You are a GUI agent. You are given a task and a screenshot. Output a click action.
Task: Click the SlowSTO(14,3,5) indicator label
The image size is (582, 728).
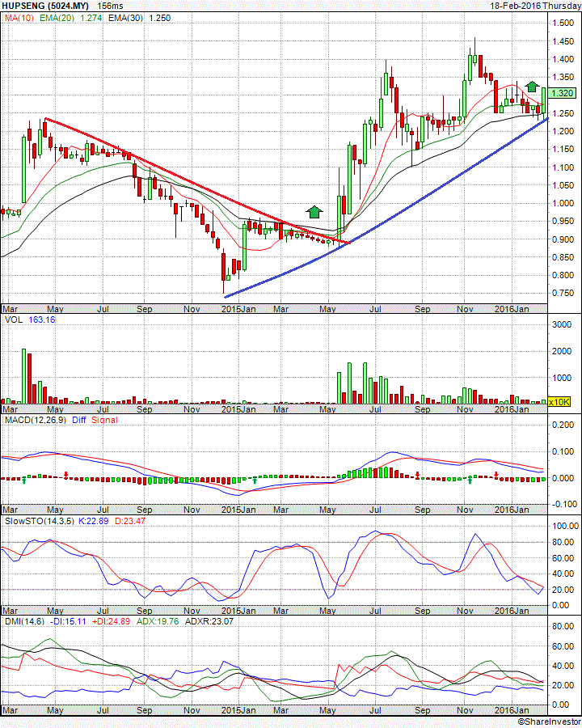point(39,521)
